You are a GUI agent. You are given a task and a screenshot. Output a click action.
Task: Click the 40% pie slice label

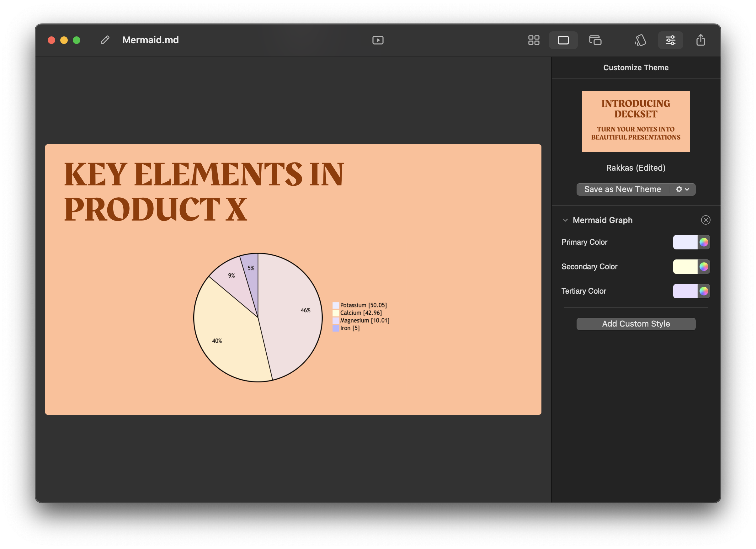point(217,341)
